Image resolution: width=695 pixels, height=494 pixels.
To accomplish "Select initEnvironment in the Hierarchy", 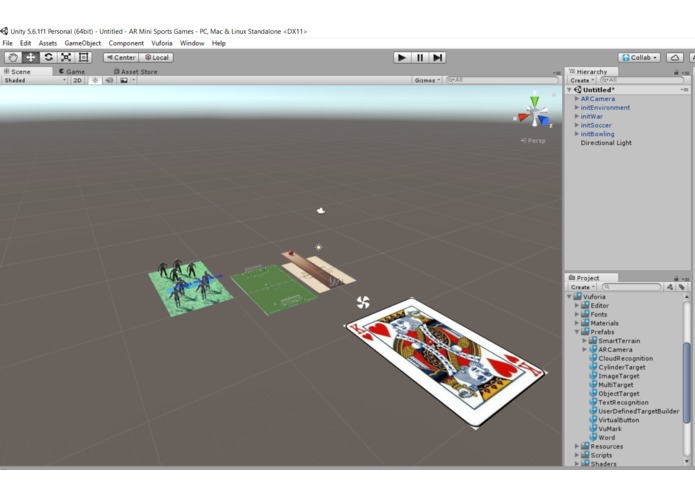I will (605, 108).
